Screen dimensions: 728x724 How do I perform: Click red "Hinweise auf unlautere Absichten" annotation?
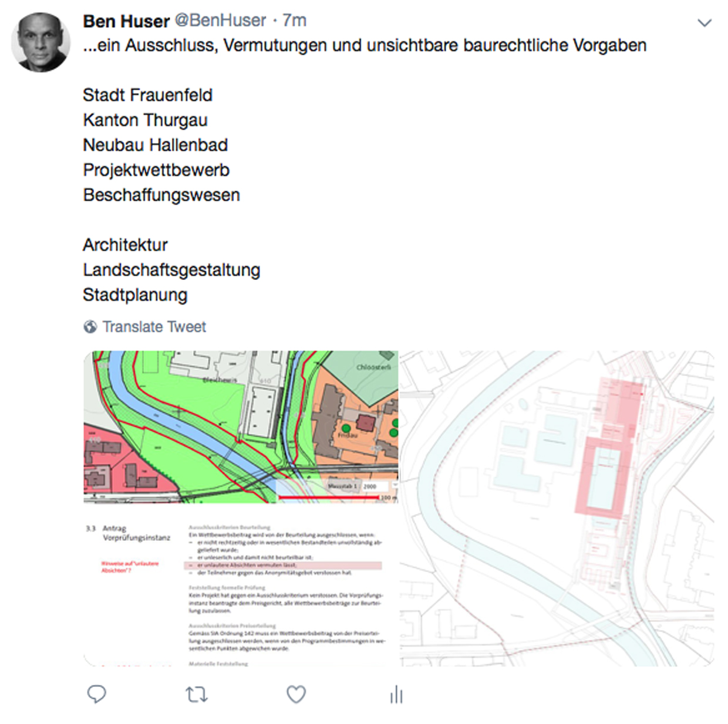130,567
